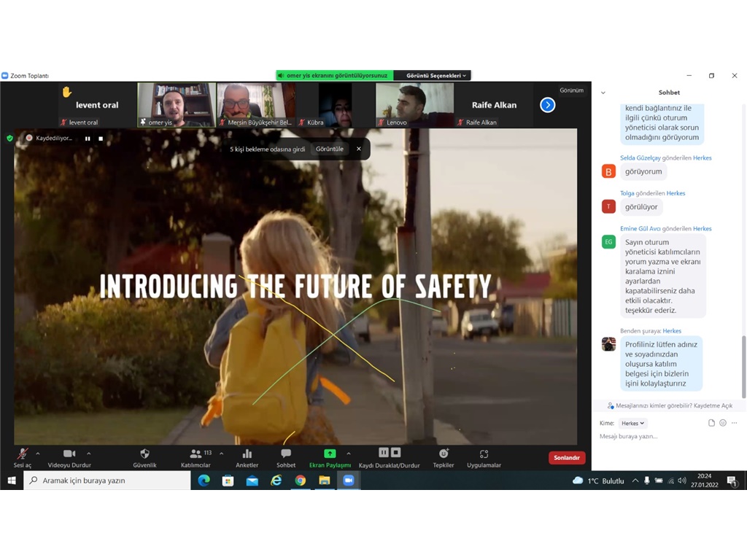Open the emoji picker in chat

click(723, 423)
